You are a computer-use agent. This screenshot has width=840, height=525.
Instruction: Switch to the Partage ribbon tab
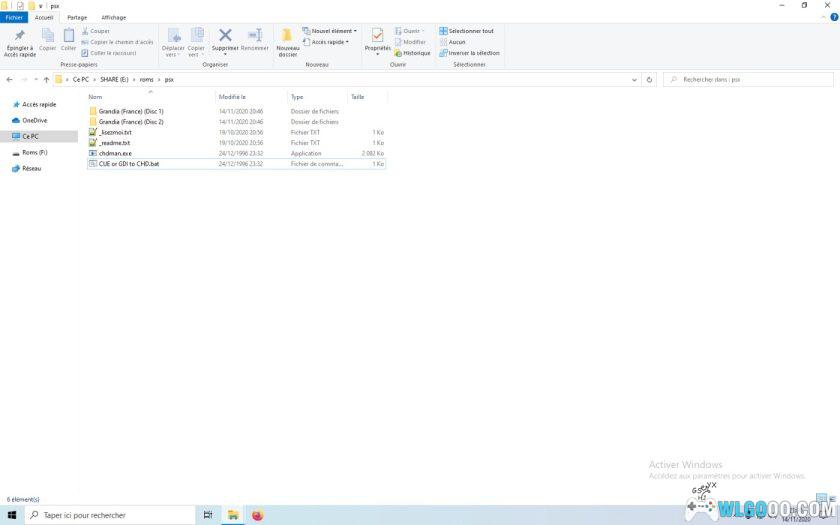[x=77, y=17]
